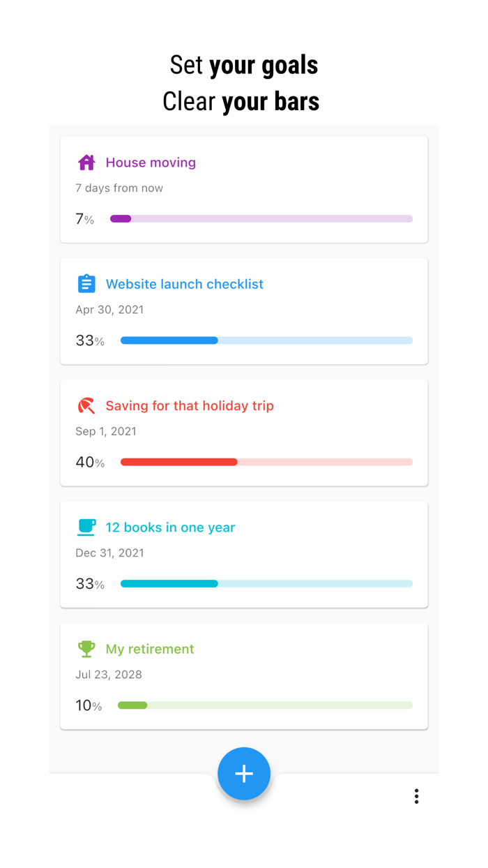Image resolution: width=488 pixels, height=868 pixels.
Task: Open the three-dot overflow menu
Action: tap(416, 796)
